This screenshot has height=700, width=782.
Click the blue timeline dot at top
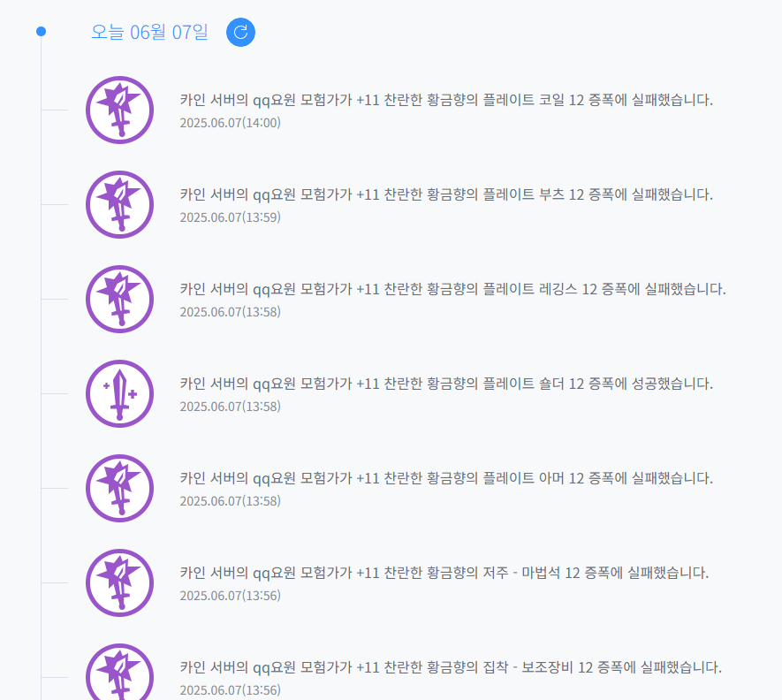click(41, 32)
